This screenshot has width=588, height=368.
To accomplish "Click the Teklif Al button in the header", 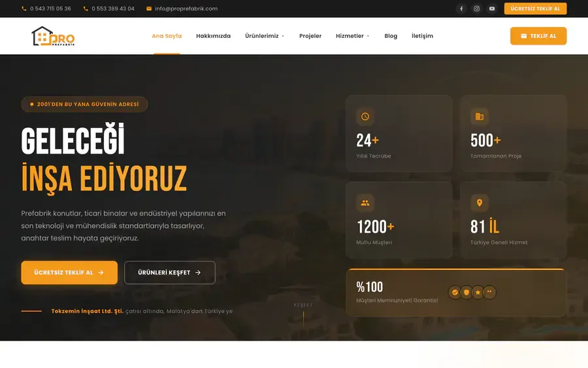I will tap(538, 36).
